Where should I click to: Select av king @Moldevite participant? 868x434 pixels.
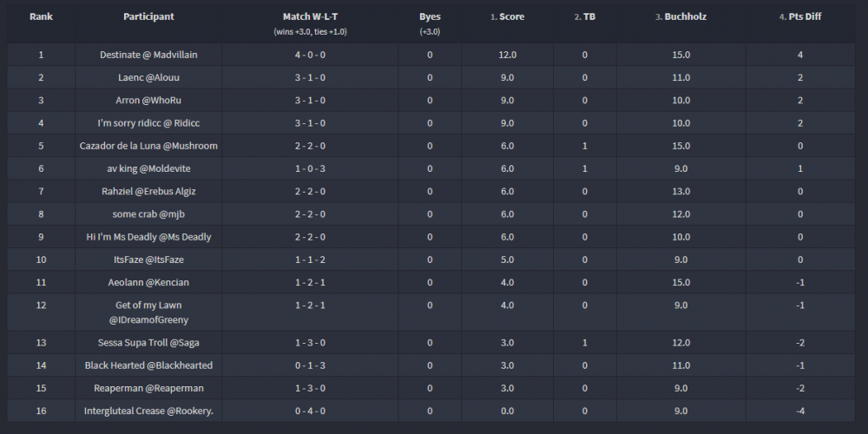(x=148, y=168)
